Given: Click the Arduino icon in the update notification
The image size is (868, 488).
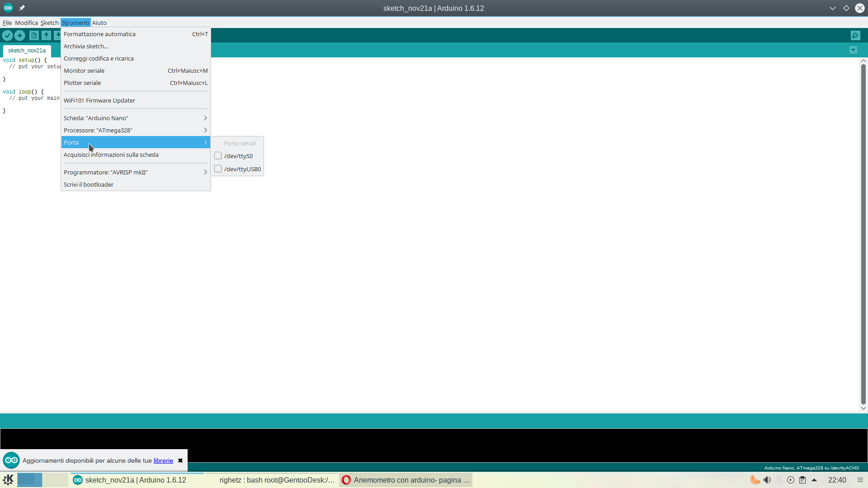Looking at the screenshot, I should pyautogui.click(x=11, y=460).
